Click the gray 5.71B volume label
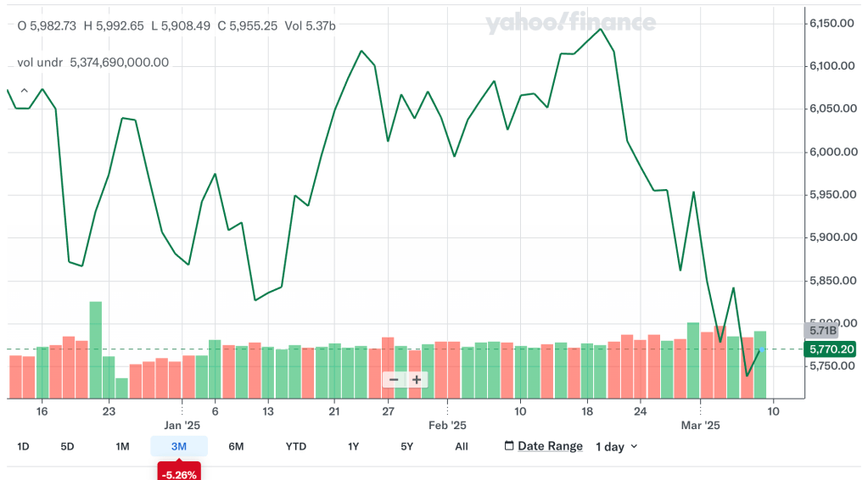The width and height of the screenshot is (868, 480). (821, 330)
